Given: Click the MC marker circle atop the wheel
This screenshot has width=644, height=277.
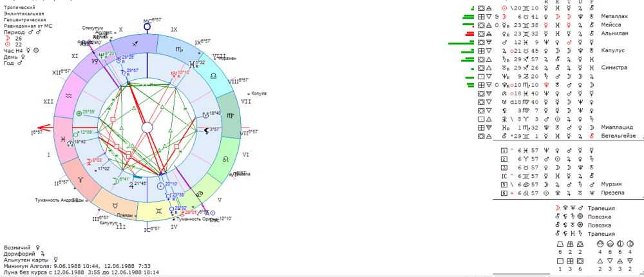Looking at the screenshot, I should pos(147,26).
